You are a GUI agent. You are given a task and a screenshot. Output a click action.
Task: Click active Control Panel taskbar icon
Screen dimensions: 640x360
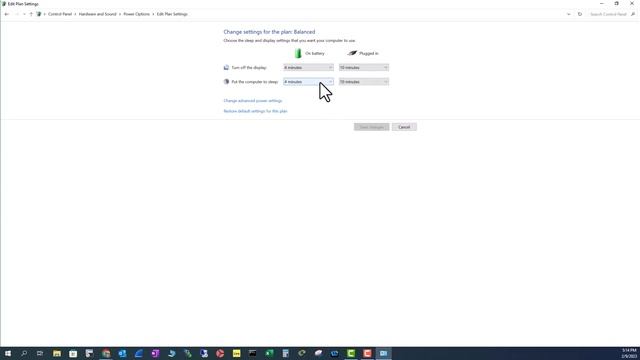[384, 353]
